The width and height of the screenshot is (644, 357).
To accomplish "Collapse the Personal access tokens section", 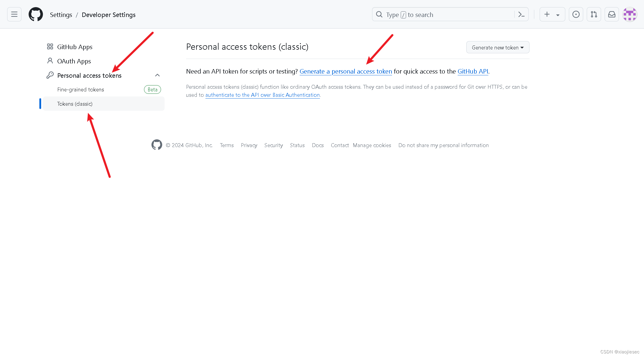I will coord(157,75).
